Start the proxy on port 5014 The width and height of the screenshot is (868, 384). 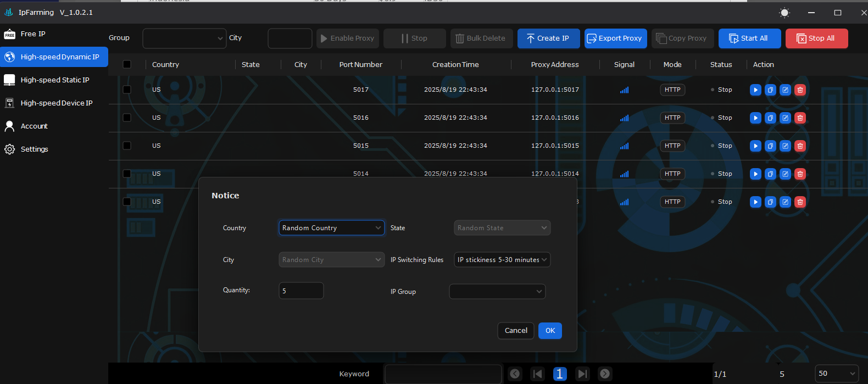click(755, 174)
